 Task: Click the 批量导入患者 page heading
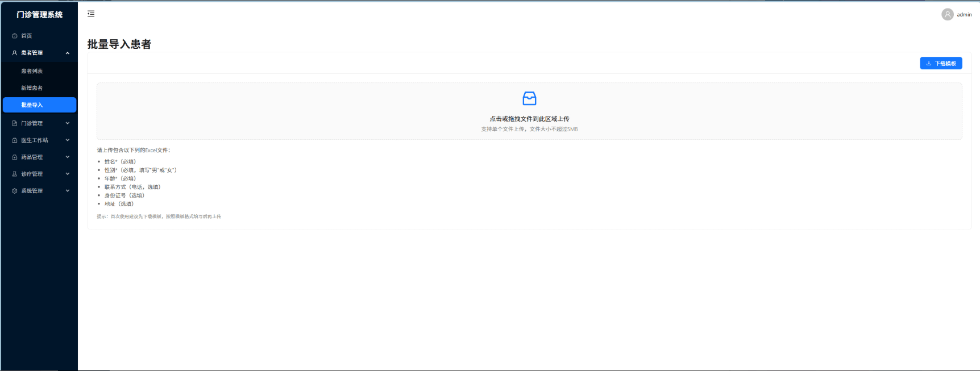[x=119, y=44]
